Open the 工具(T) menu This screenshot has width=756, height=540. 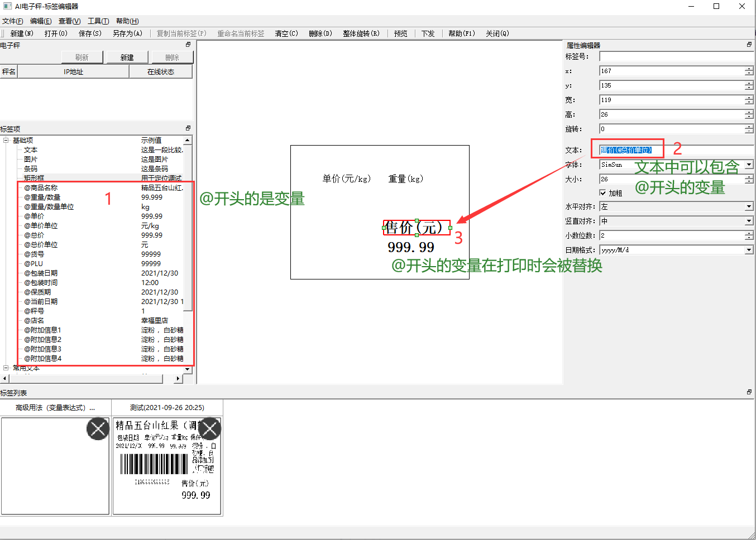point(98,21)
